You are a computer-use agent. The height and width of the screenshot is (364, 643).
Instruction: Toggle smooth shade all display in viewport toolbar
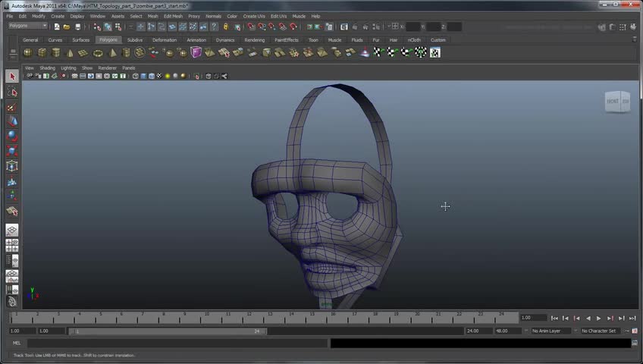tap(144, 76)
